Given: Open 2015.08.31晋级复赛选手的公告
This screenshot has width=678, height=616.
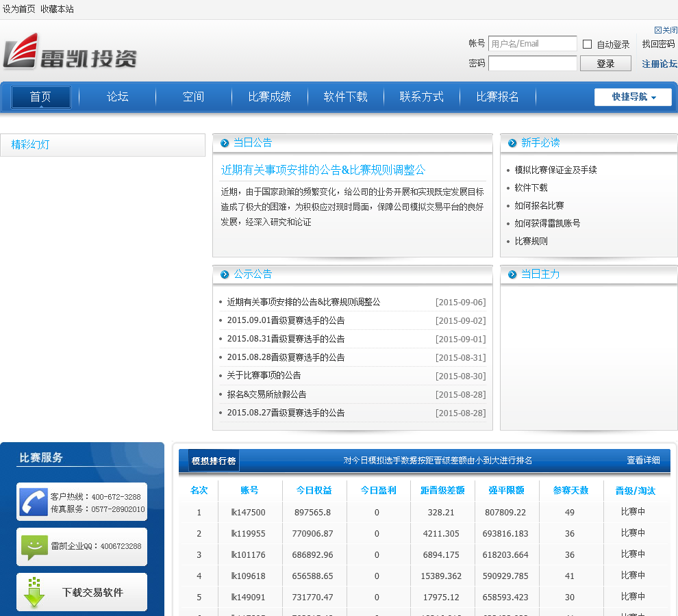Looking at the screenshot, I should (x=286, y=339).
